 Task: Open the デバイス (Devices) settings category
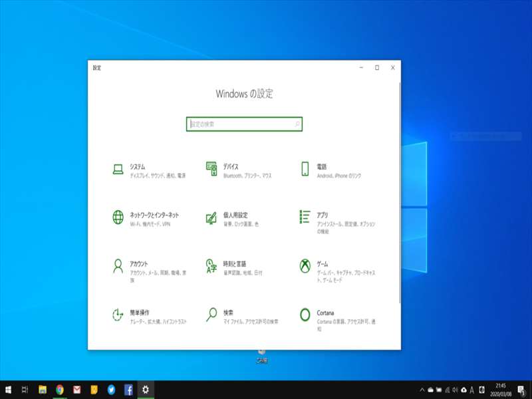239,171
